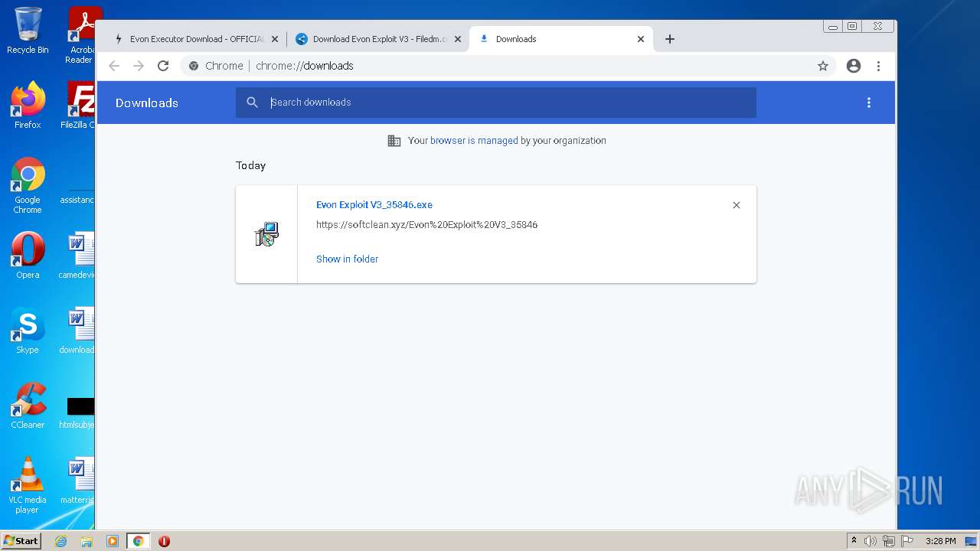Open Firefox desktop shortcut
The height and width of the screenshot is (551, 980).
28,105
